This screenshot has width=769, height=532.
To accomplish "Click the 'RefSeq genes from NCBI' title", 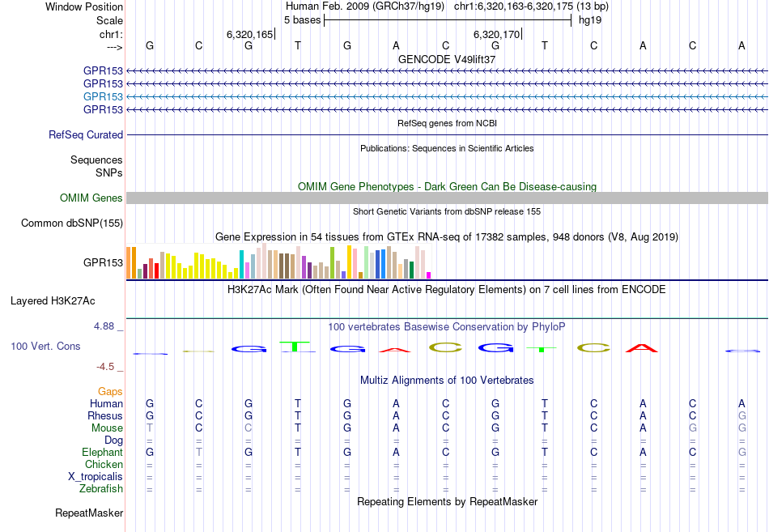I will [x=447, y=123].
